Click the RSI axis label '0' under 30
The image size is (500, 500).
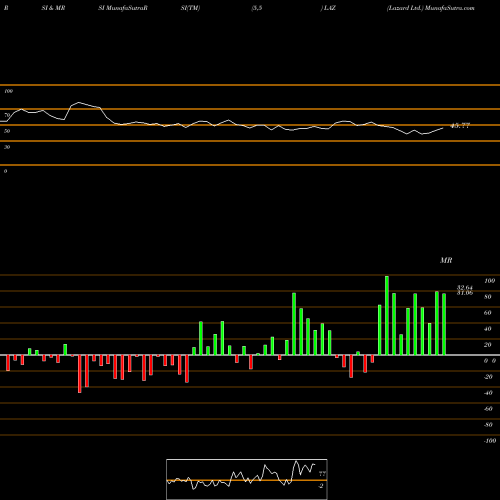[x=5, y=171]
